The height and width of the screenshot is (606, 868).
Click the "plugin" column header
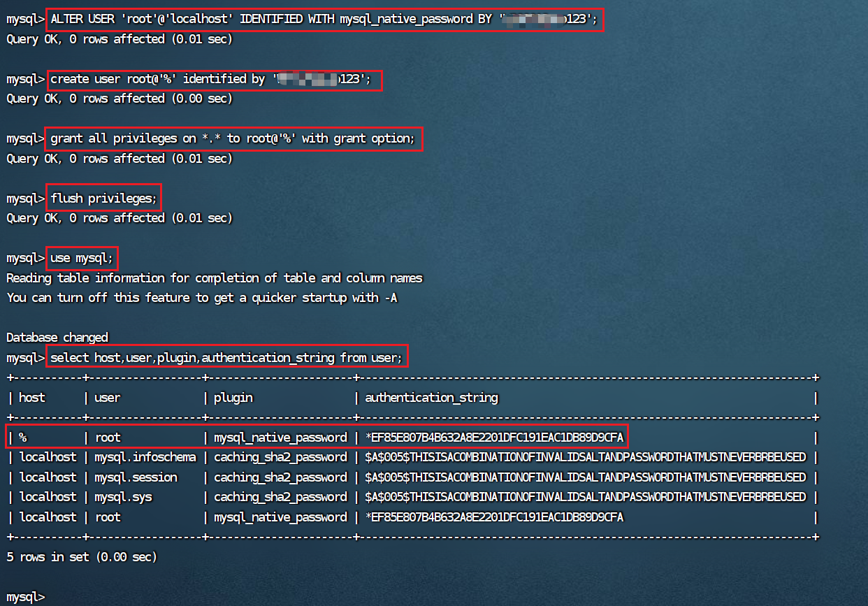pyautogui.click(x=233, y=398)
